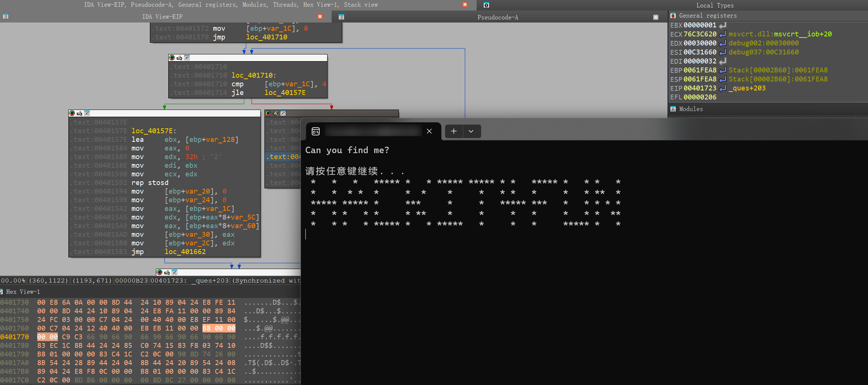The height and width of the screenshot is (385, 868).
Task: Click jump target loc_401662 link
Action: coord(185,252)
